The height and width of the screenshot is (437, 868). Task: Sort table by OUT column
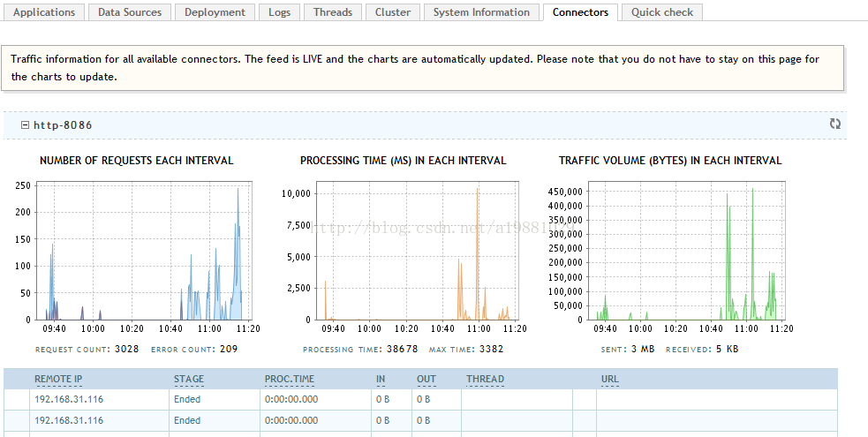(x=426, y=379)
